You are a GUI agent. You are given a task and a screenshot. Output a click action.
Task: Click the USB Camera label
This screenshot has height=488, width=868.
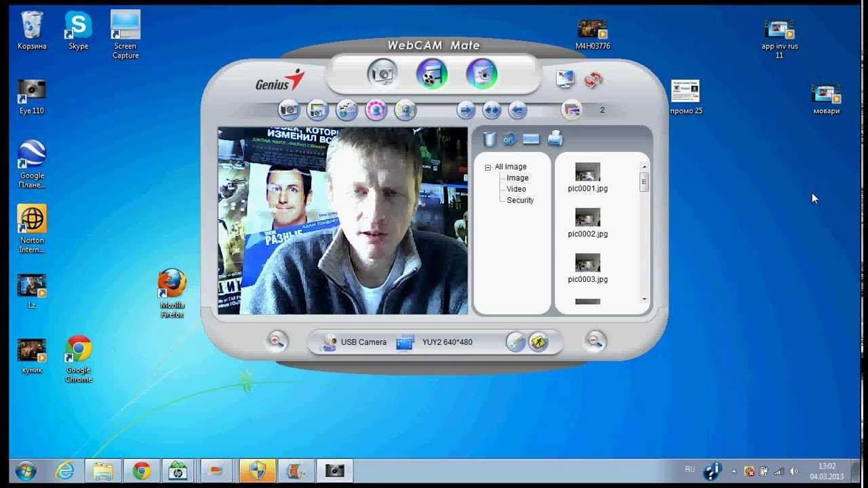[x=363, y=342]
